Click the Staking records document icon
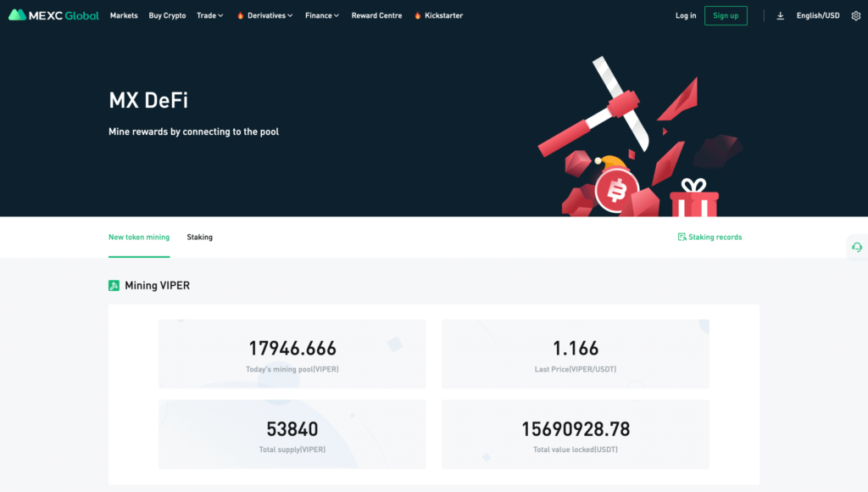 click(x=682, y=238)
